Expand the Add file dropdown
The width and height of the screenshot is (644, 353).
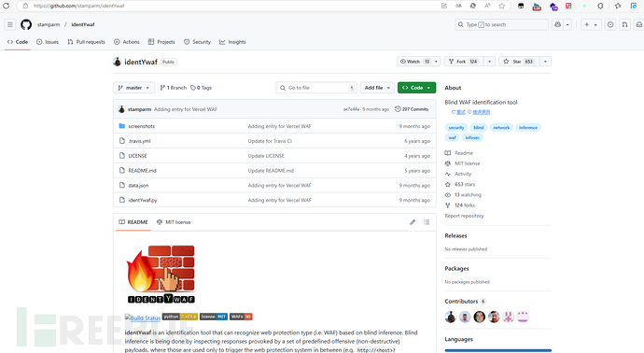click(x=377, y=88)
